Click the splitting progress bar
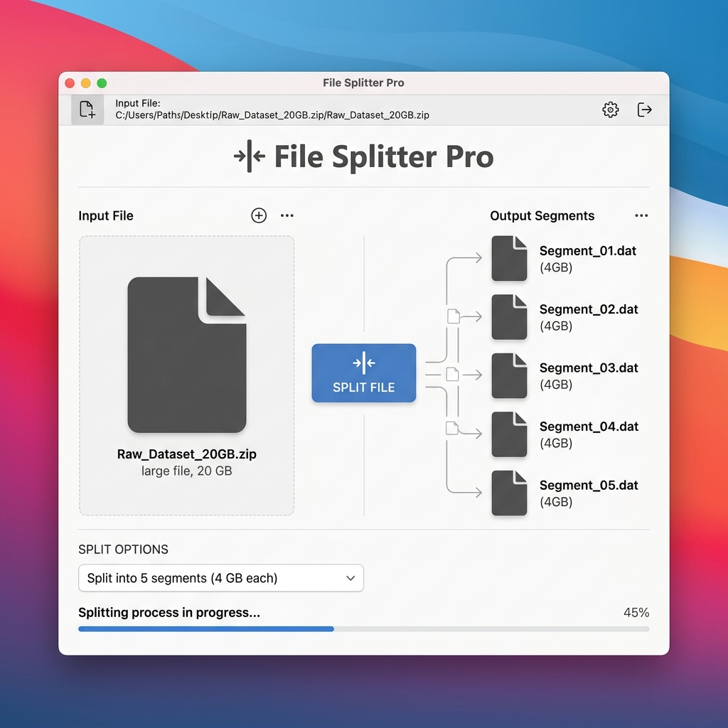The width and height of the screenshot is (728, 728). [x=363, y=629]
